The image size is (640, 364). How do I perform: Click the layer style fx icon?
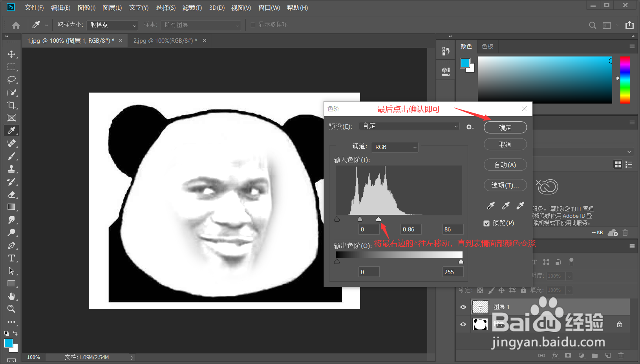pyautogui.click(x=555, y=355)
